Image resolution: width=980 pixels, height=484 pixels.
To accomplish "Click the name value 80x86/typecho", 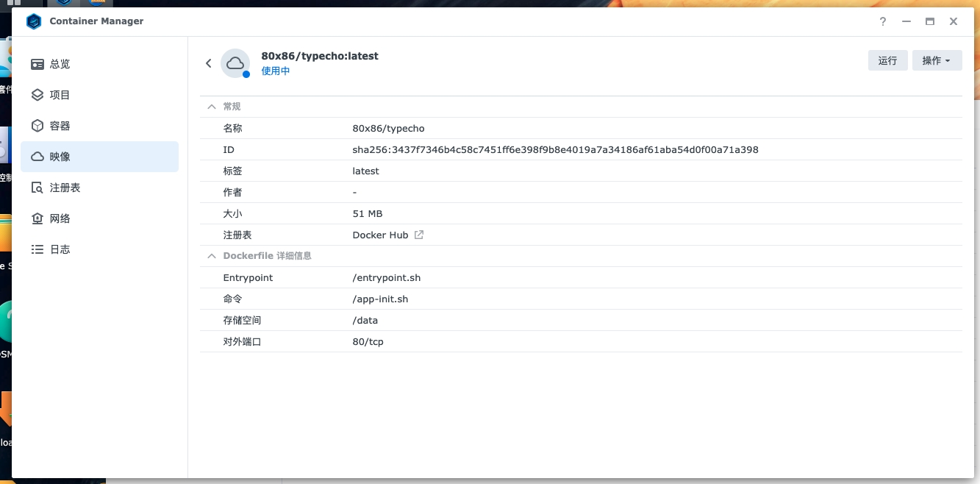I will (x=389, y=128).
